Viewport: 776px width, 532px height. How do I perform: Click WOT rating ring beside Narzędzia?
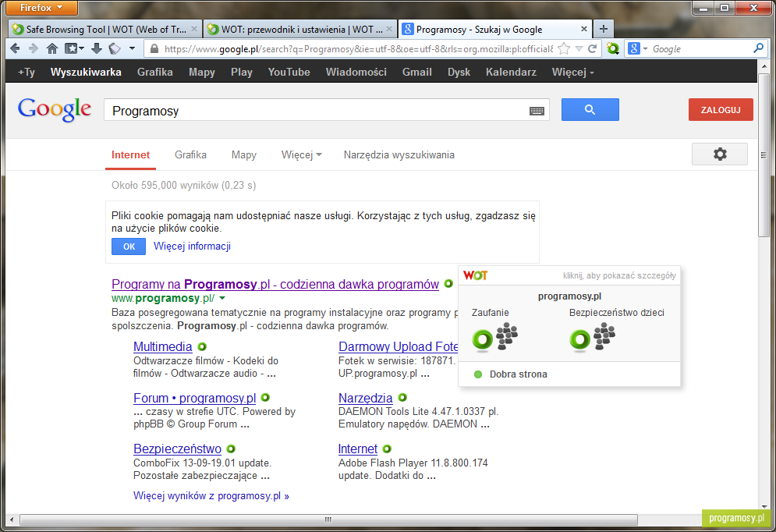[x=402, y=397]
